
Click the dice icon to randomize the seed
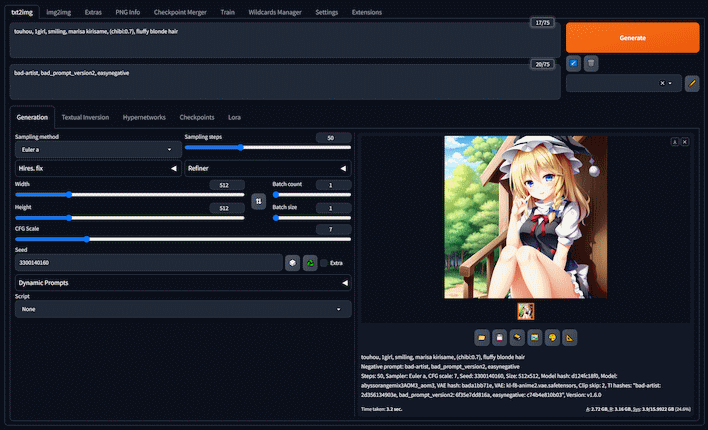(x=292, y=262)
